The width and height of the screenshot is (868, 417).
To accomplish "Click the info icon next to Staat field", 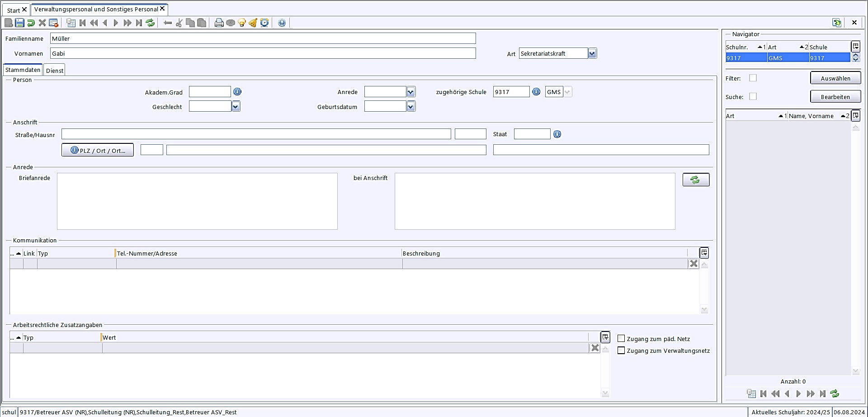I will click(557, 134).
